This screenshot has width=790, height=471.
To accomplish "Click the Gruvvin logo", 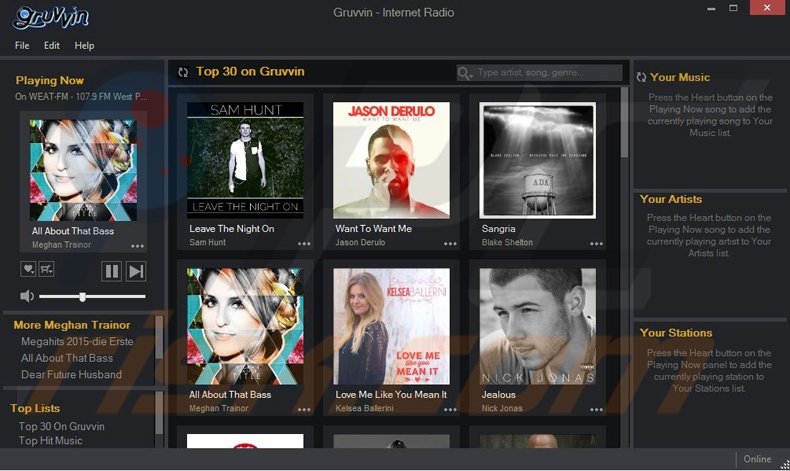I will click(x=51, y=18).
